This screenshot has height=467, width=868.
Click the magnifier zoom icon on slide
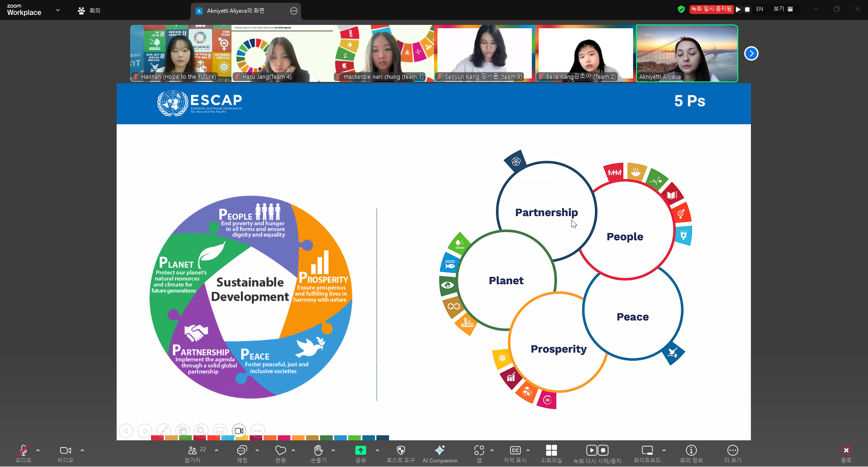coord(201,431)
